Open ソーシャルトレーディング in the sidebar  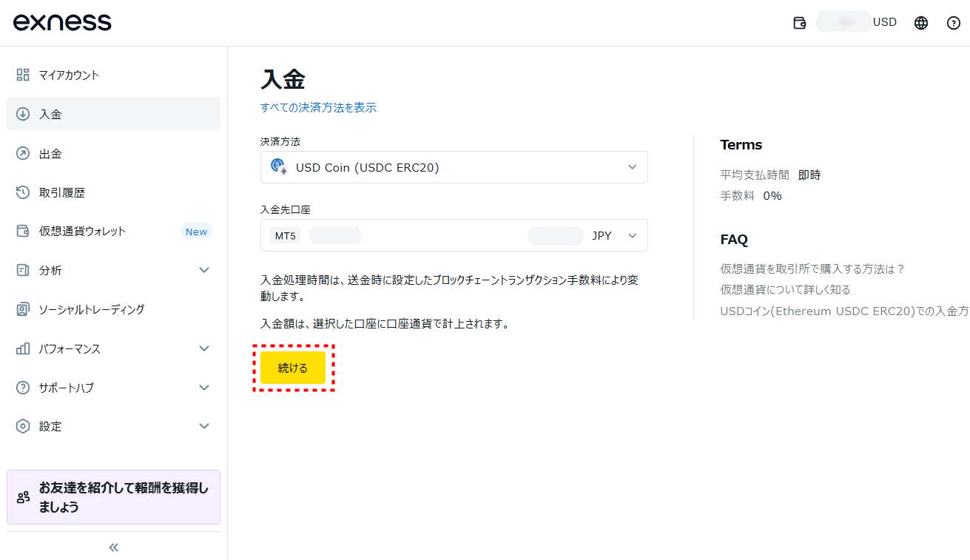(113, 309)
